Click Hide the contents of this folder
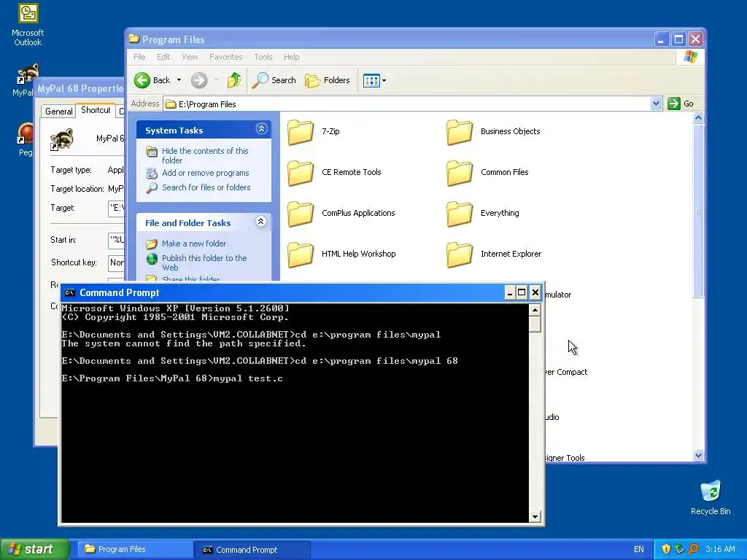This screenshot has height=560, width=747. [205, 155]
